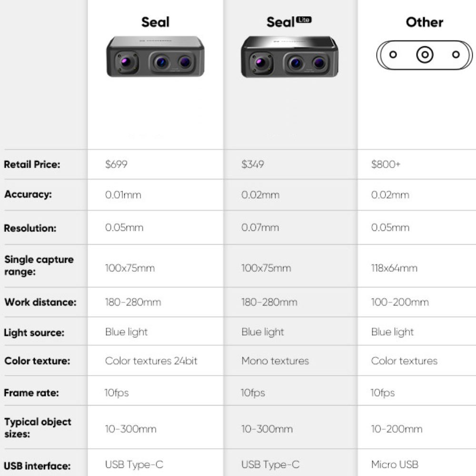
Task: Select the Other column heading
Action: (424, 22)
